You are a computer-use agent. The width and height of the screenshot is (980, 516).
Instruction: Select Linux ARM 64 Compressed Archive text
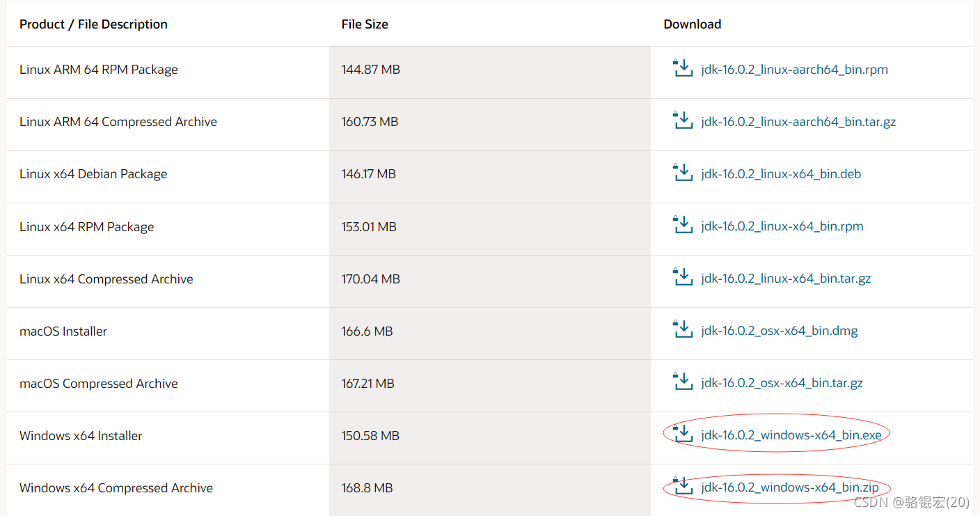(118, 122)
